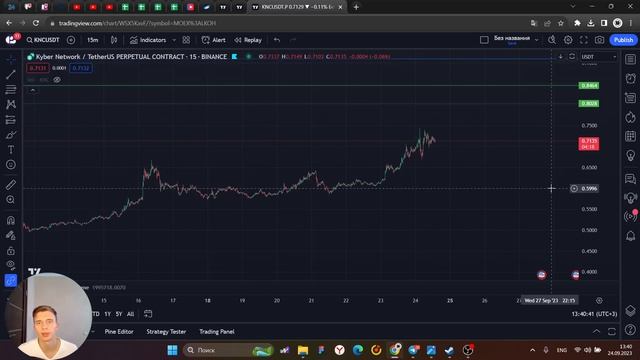640x360 pixels.
Task: Open the Calendar grid panel icon
Action: 631,136
